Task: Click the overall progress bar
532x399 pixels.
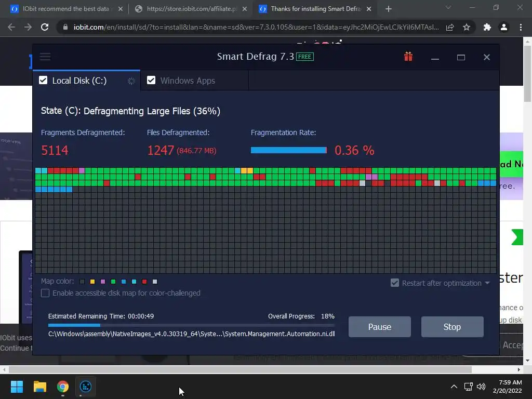Action: (x=191, y=325)
